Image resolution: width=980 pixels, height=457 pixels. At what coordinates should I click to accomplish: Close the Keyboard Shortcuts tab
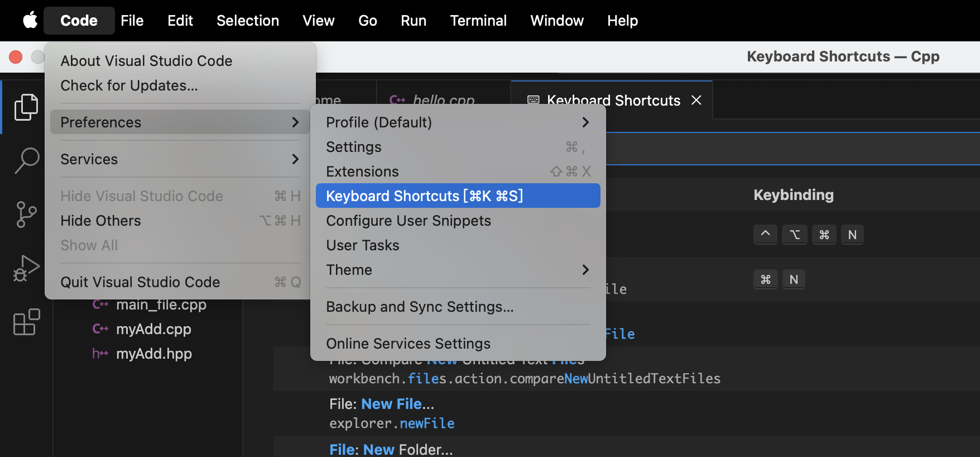pos(696,100)
